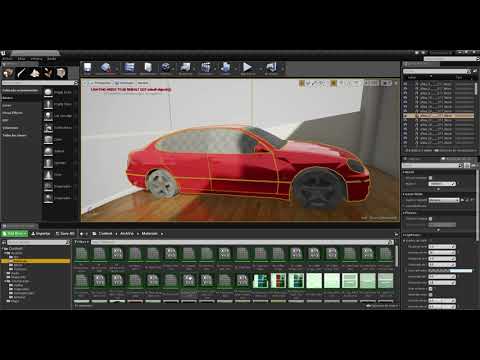Toggle visibility eye of highlighted outliner row
This screenshot has height=360, width=480.
click(x=406, y=116)
